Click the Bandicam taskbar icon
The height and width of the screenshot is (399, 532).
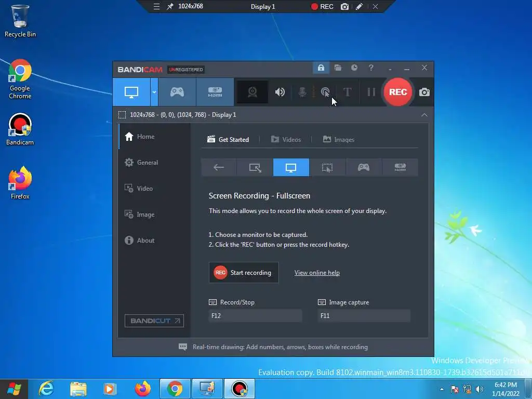point(239,389)
